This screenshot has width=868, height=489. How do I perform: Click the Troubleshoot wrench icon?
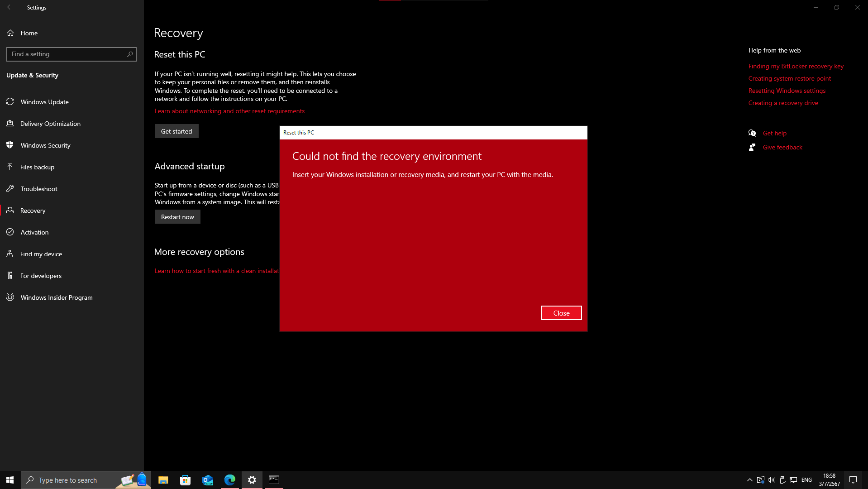tap(10, 189)
